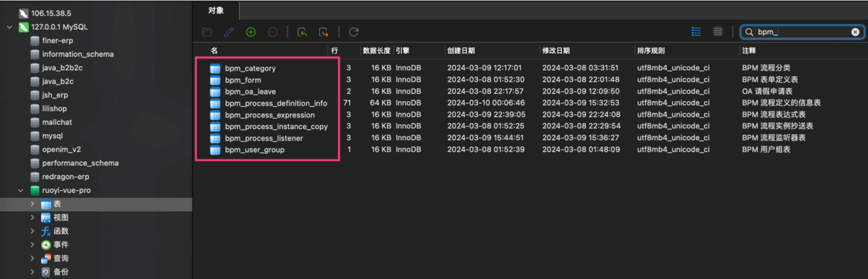This screenshot has height=279, width=868.
Task: Click the open table folder icon
Action: click(x=207, y=32)
